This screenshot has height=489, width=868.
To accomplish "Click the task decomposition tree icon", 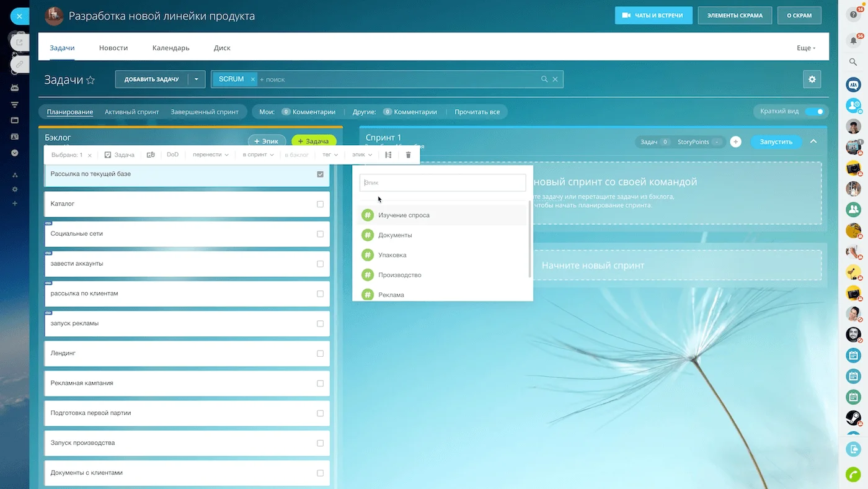I will click(388, 155).
